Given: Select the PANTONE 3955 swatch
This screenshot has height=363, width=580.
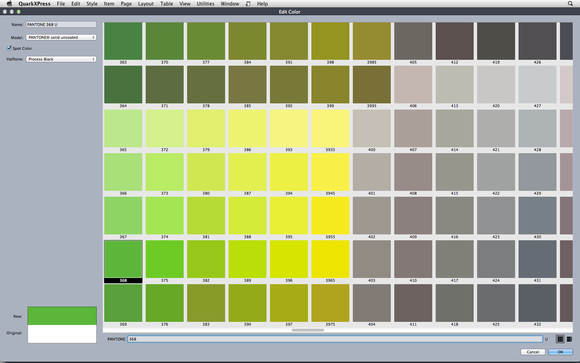Looking at the screenshot, I should [x=330, y=216].
